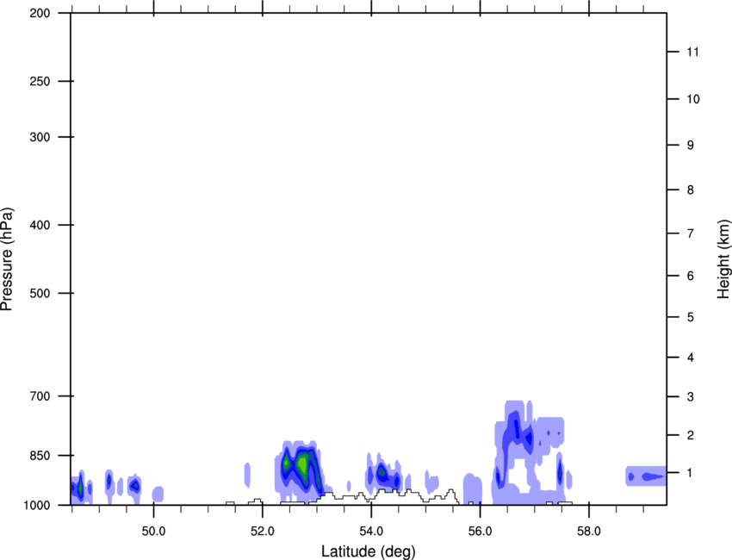Pick the 9 km height label
732x560 pixels.
(x=691, y=146)
